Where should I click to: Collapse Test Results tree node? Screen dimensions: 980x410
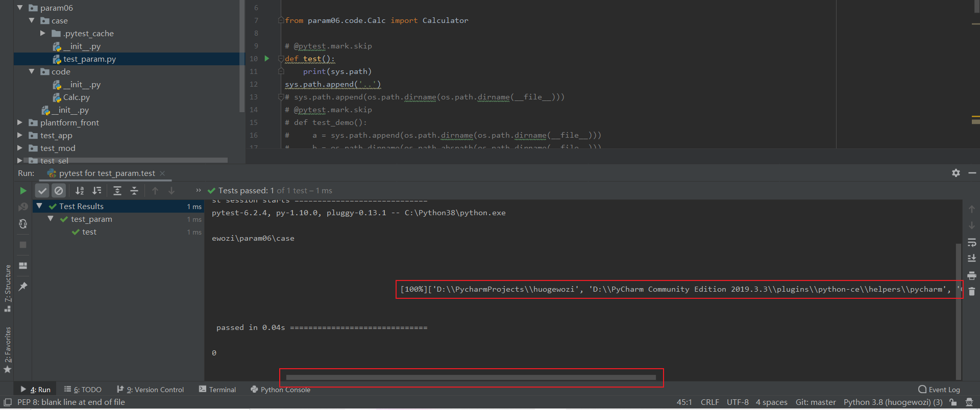coord(39,206)
